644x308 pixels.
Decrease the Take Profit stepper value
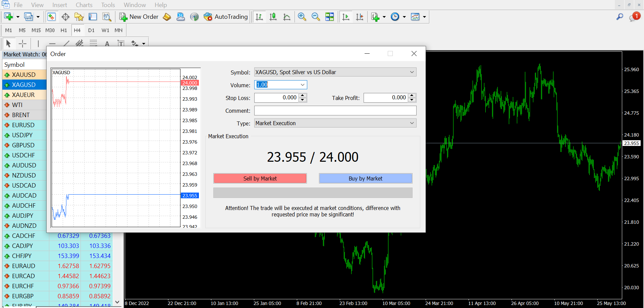pos(412,100)
